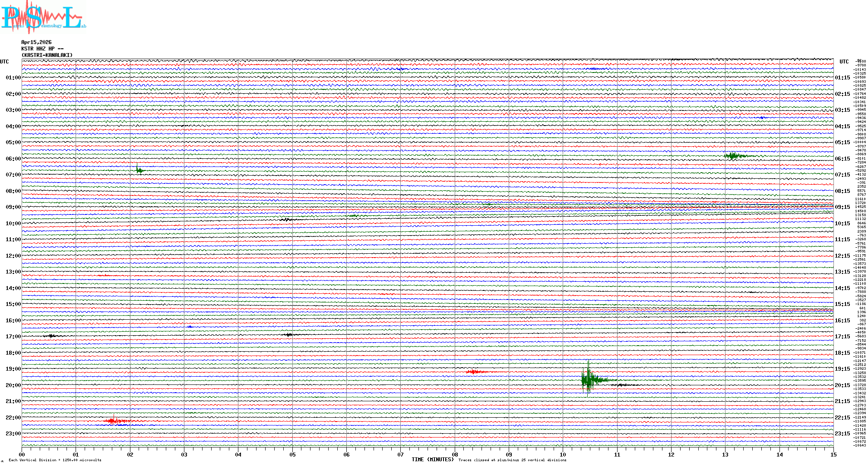The width and height of the screenshot is (868, 466).
Task: Click the (KASTRI-KANALAKI) station name
Action: click(x=47, y=55)
